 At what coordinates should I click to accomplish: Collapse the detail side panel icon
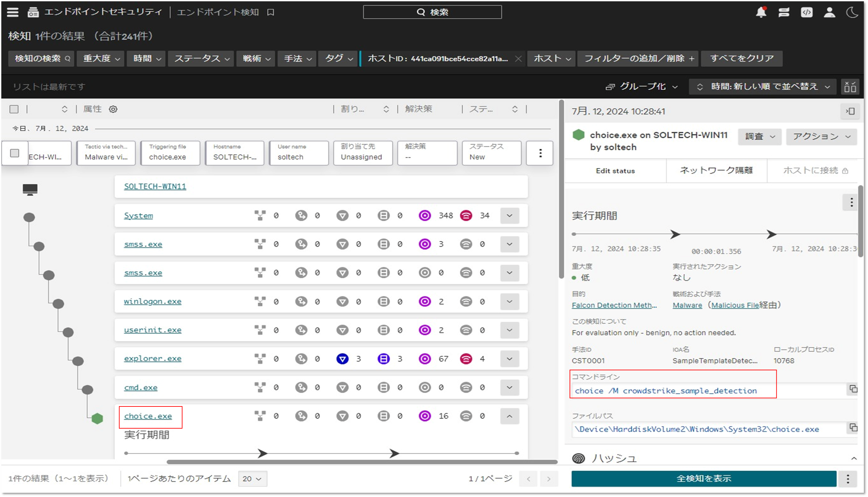(x=850, y=111)
